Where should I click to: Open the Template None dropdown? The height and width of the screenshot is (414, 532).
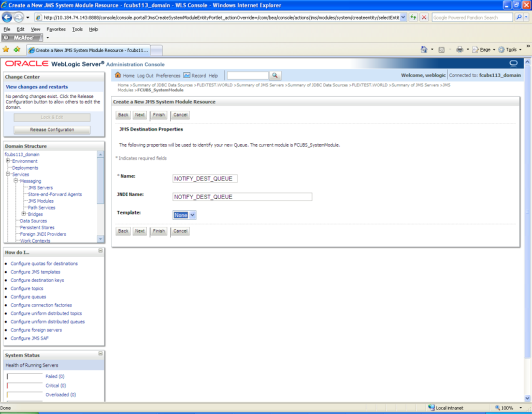click(x=184, y=215)
